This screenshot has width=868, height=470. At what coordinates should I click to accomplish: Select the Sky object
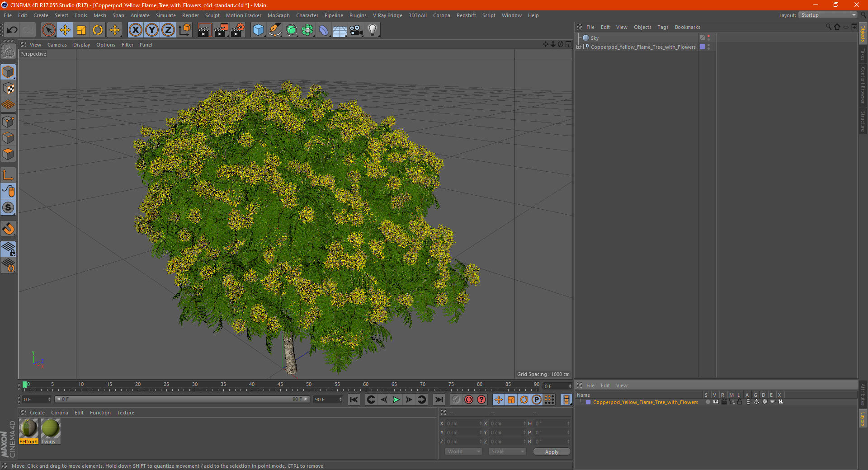594,38
